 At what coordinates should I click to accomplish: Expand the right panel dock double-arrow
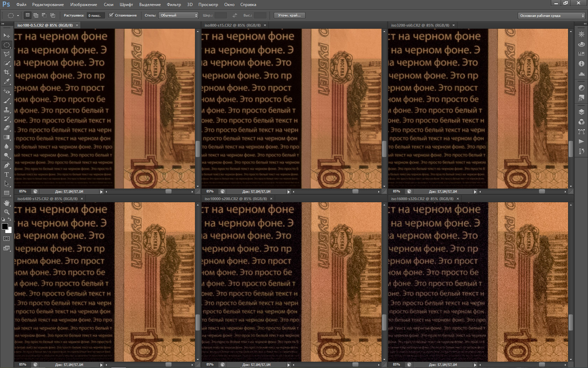pyautogui.click(x=584, y=24)
